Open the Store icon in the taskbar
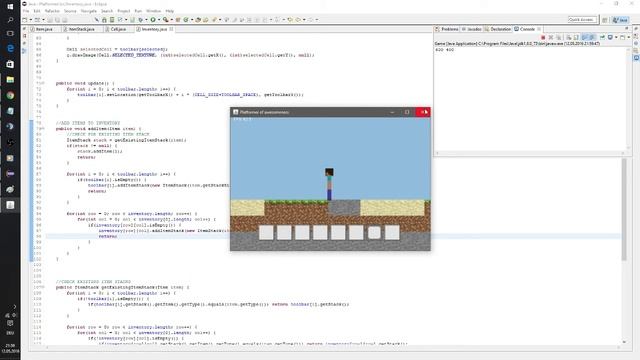Screen dimensions: 640x360 (x=10, y=64)
